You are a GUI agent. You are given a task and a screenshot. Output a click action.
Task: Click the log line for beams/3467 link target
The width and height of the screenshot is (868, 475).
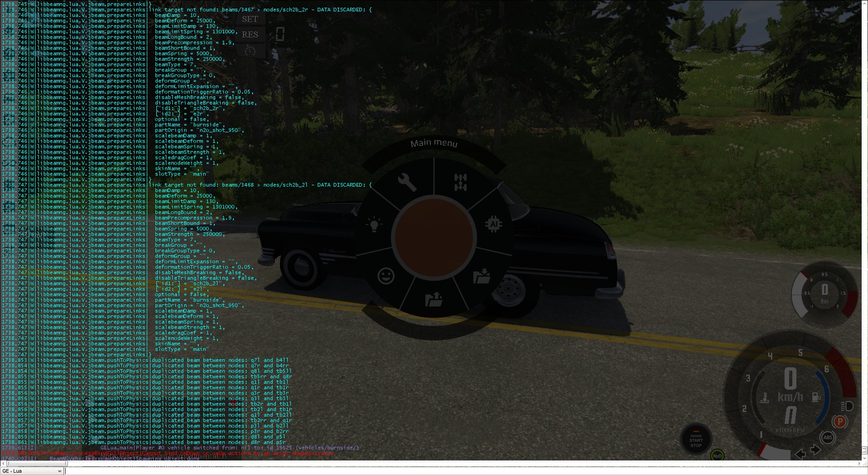186,10
